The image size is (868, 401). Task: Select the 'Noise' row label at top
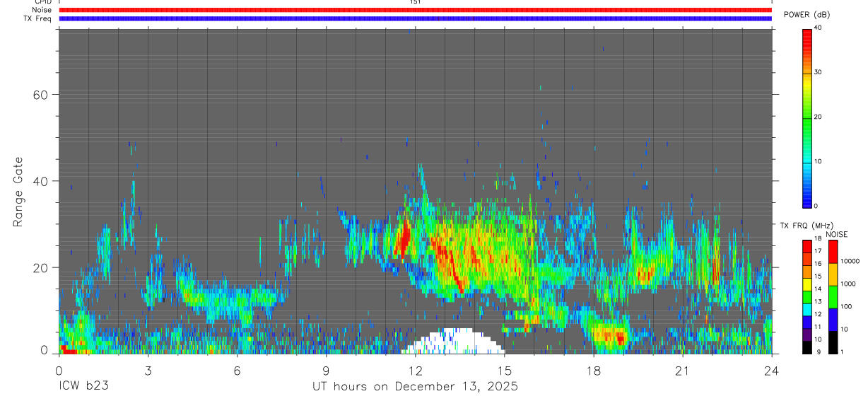point(42,10)
